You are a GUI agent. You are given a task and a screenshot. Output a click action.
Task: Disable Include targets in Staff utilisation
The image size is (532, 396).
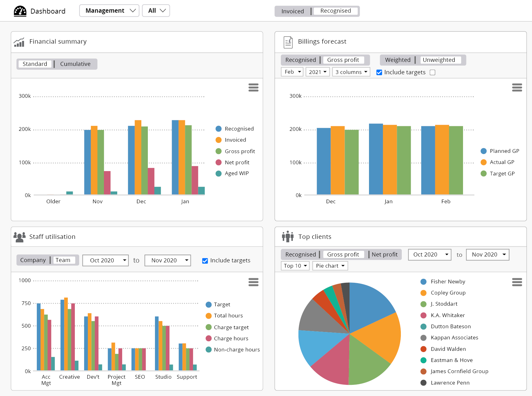click(205, 260)
